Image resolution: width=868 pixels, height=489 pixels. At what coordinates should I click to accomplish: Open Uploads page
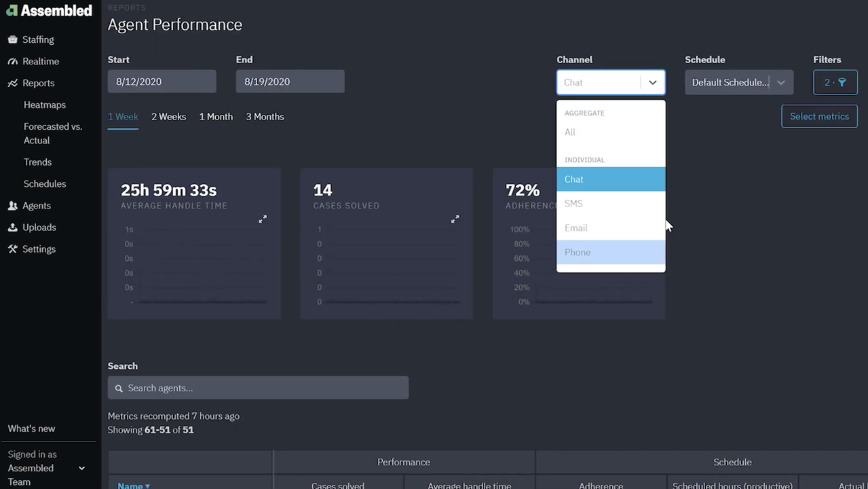click(x=39, y=227)
